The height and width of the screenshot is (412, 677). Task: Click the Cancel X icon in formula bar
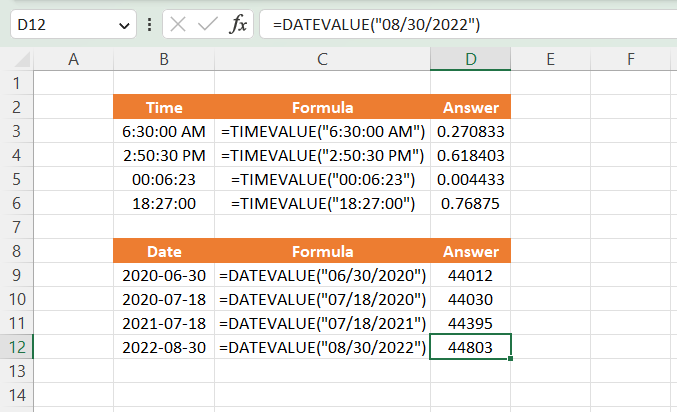tap(180, 25)
